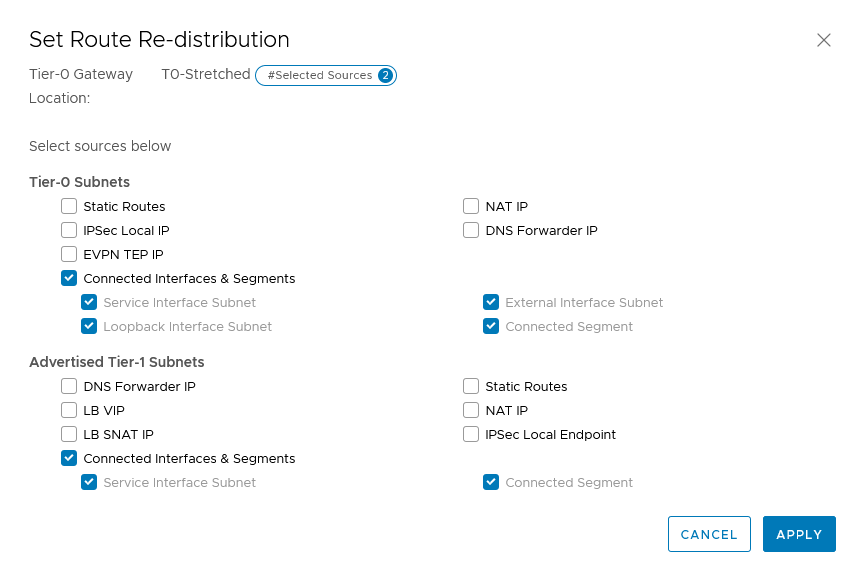Toggle Tier-0 Connected Segment checkbox
Viewport: 862px width, 580px height.
click(491, 326)
